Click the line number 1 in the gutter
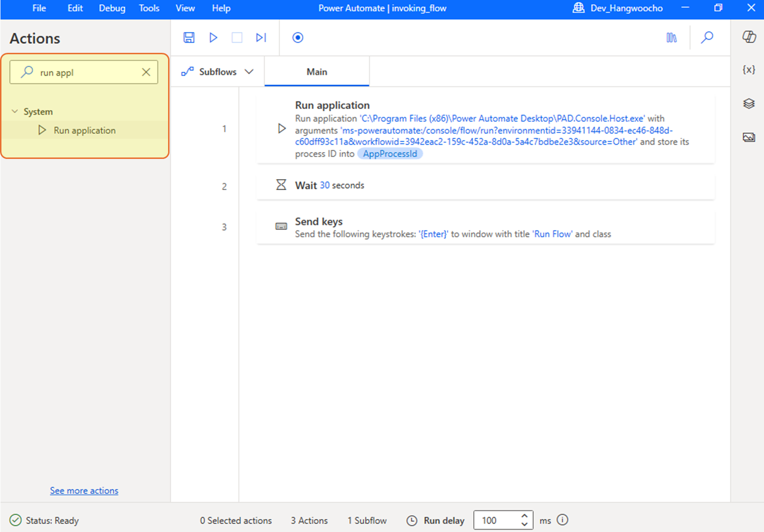The height and width of the screenshot is (532, 764). [x=224, y=129]
